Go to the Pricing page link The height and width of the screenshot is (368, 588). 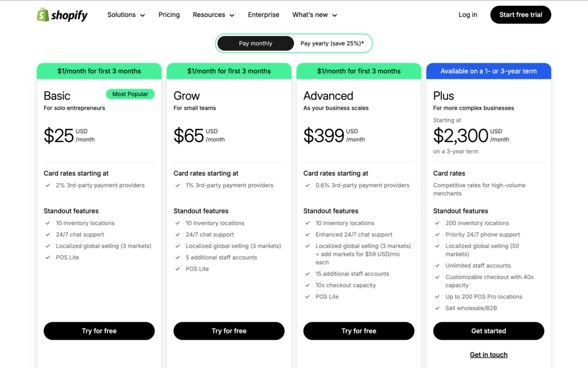(169, 15)
